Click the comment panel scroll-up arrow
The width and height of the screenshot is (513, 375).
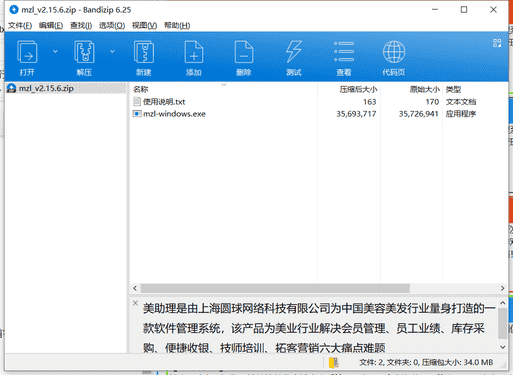pyautogui.click(x=503, y=303)
